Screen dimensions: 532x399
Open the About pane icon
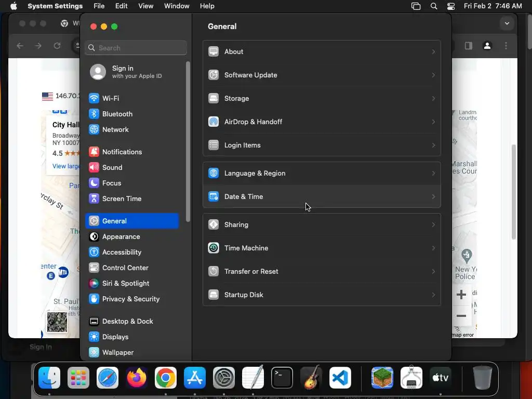(214, 51)
